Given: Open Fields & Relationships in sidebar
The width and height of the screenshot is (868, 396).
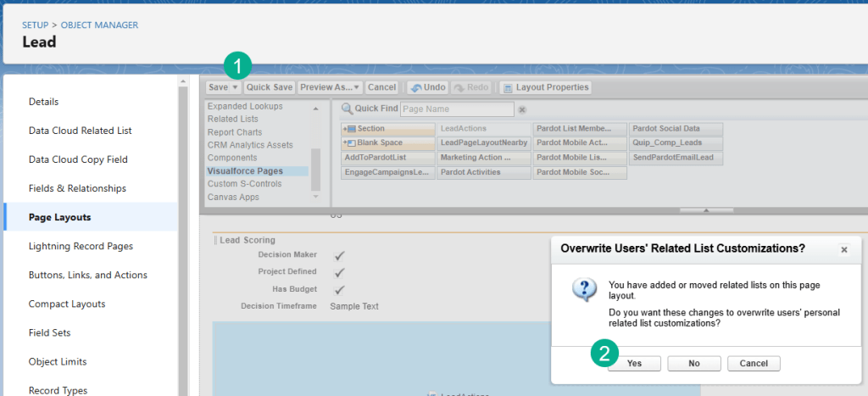Looking at the screenshot, I should click(x=77, y=188).
